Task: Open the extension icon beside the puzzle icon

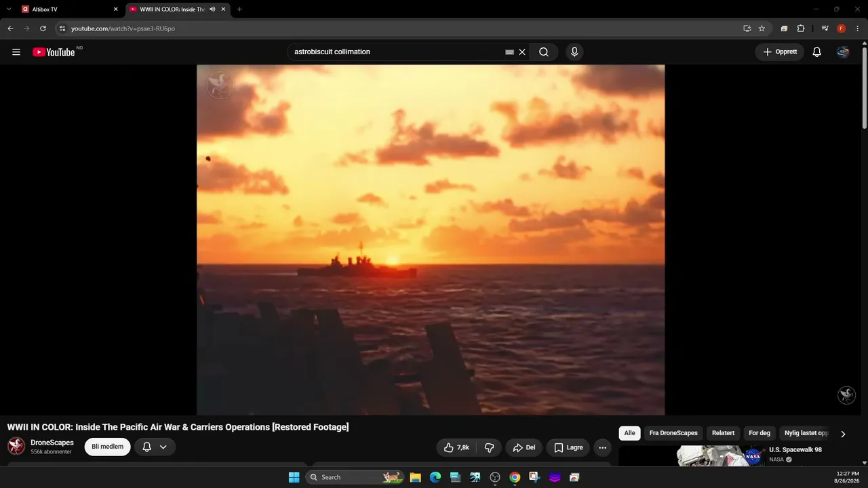Action: tap(784, 28)
